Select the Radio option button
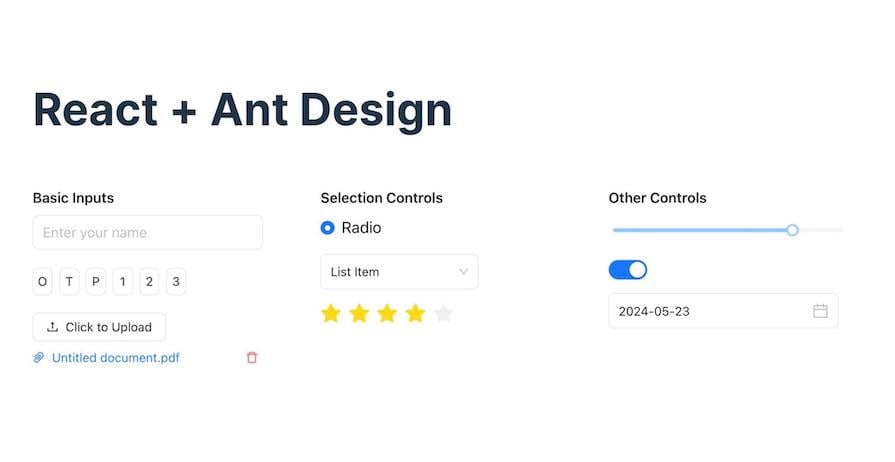 [x=328, y=228]
